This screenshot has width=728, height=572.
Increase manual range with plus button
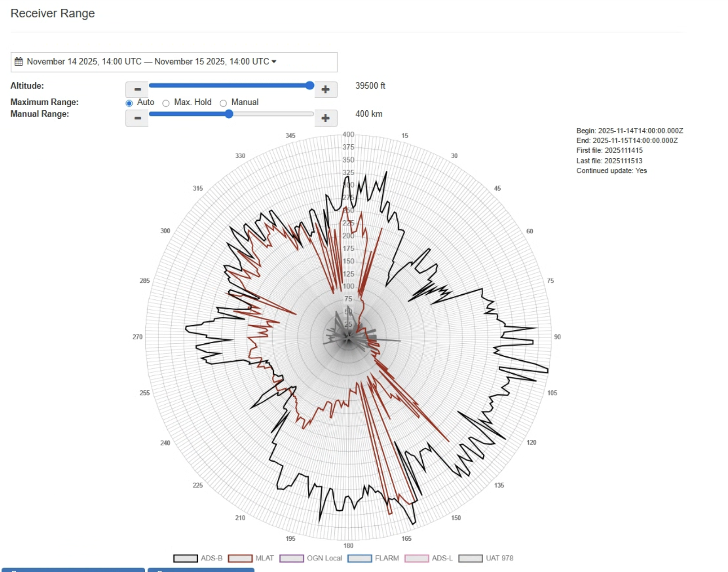[x=325, y=118]
